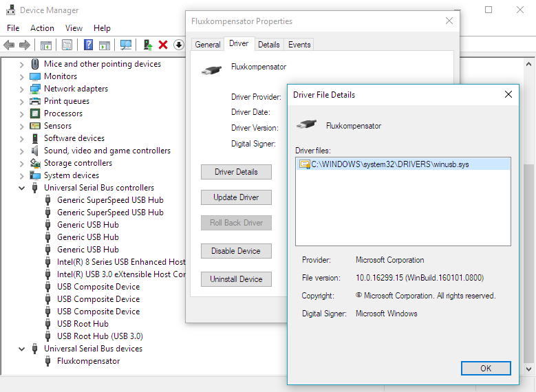Select the USB Root Hub entry
This screenshot has width=536, height=392.
(x=83, y=324)
